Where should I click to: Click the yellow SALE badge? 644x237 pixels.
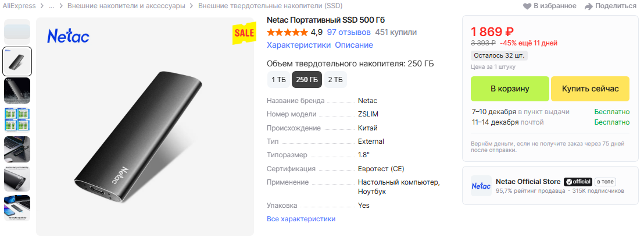pyautogui.click(x=244, y=33)
